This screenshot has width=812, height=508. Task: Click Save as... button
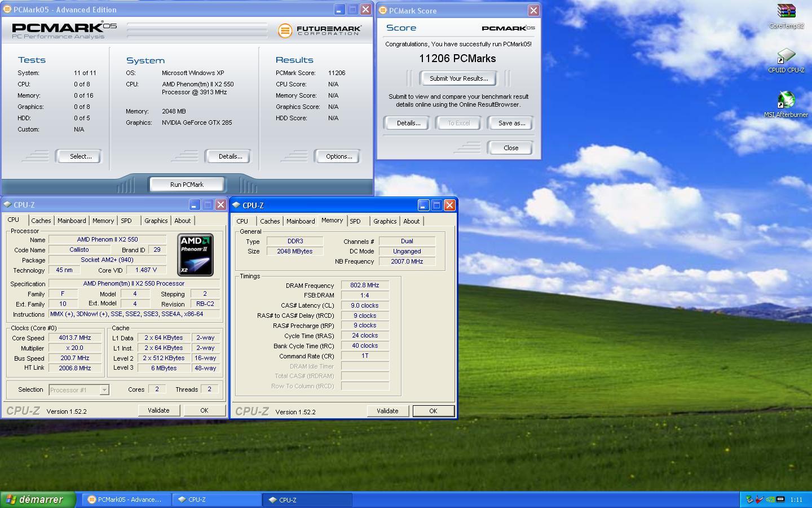coord(510,123)
